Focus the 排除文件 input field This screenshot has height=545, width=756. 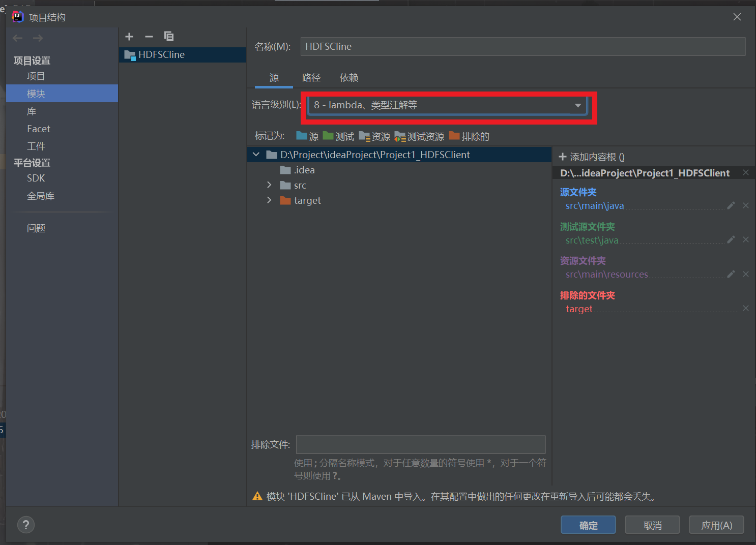click(421, 444)
